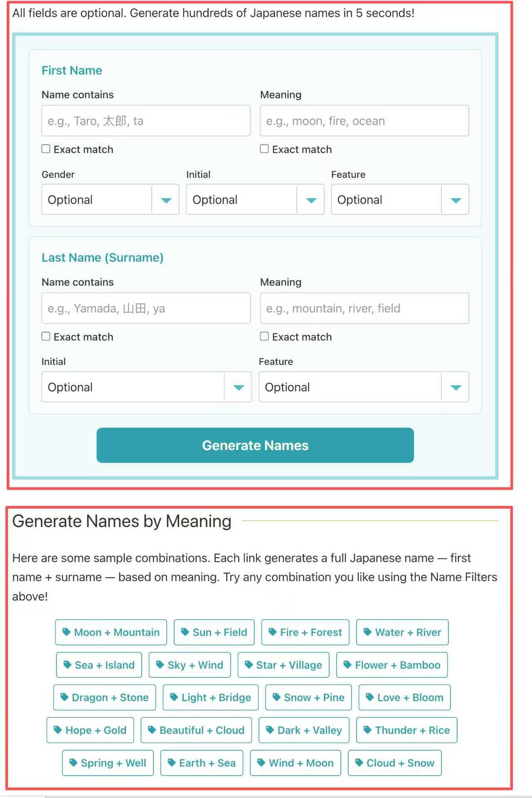The width and height of the screenshot is (532, 798).
Task: Open the Gender dropdown
Action: (110, 199)
